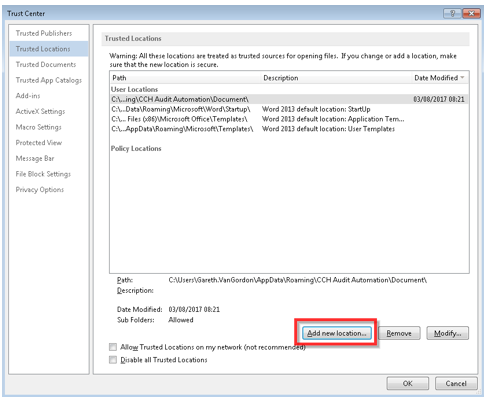The height and width of the screenshot is (399, 486).
Task: Enable Allow Trusted Locations on my network
Action: click(113, 347)
